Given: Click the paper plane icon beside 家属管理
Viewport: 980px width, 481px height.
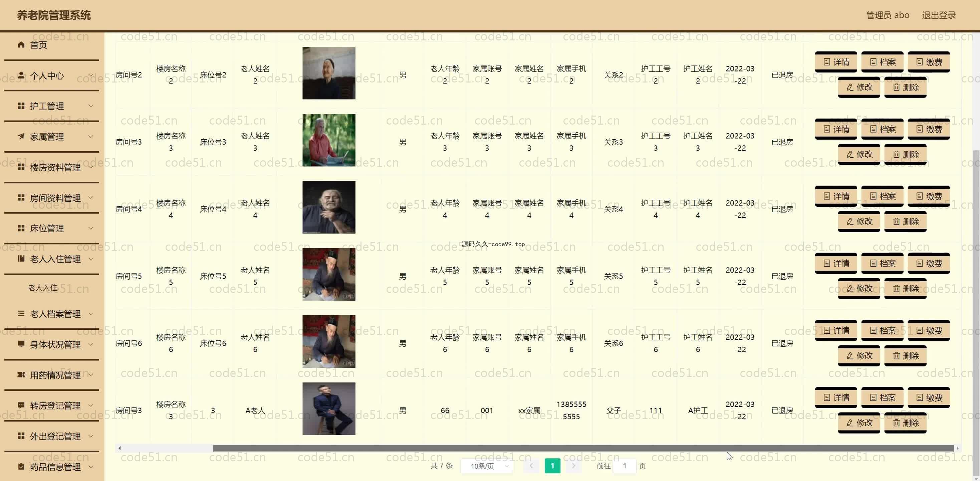Looking at the screenshot, I should pos(21,136).
